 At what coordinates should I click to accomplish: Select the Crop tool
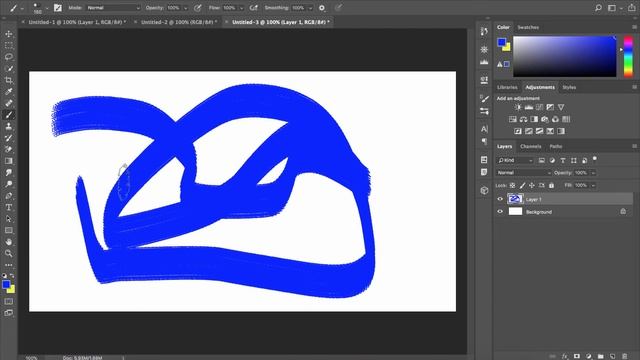[9, 80]
